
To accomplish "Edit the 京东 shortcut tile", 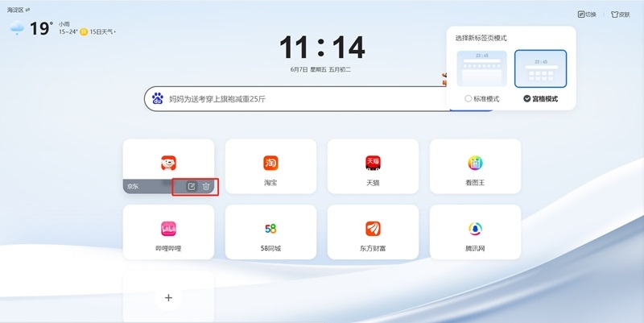I will pos(192,186).
